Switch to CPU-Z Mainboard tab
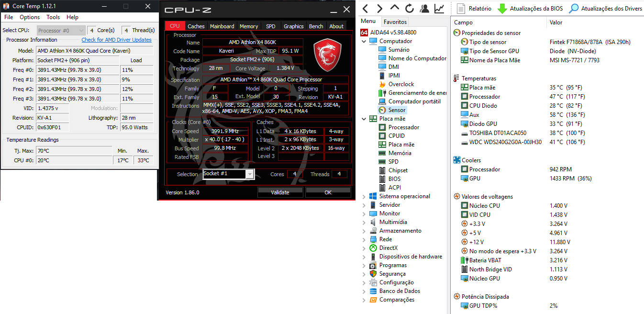Viewport: 644px width, 314px height. 222,26
